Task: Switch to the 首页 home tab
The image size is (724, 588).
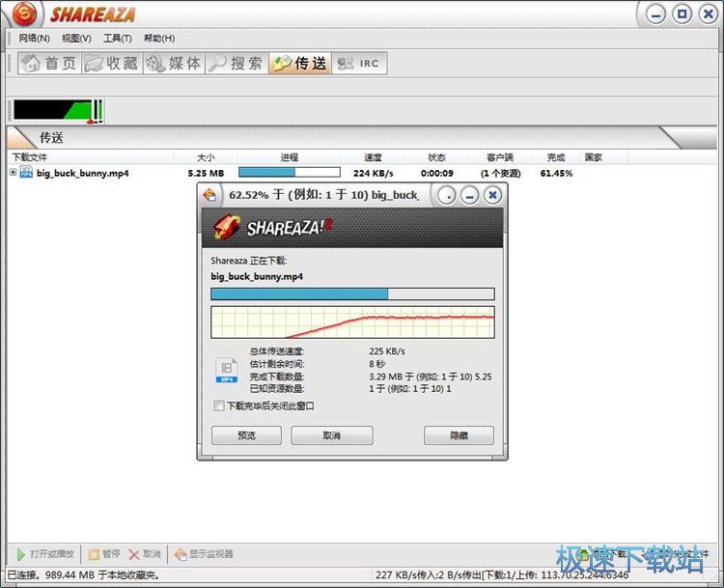Action: point(50,64)
